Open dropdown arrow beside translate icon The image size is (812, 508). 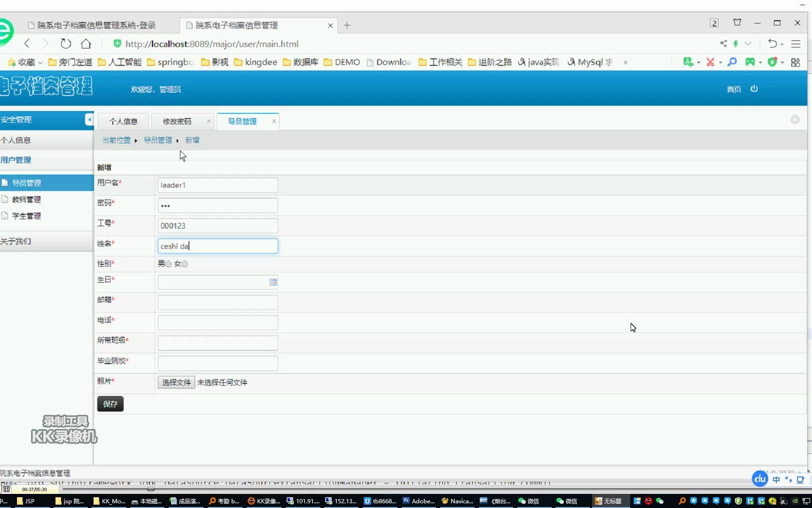coord(698,63)
